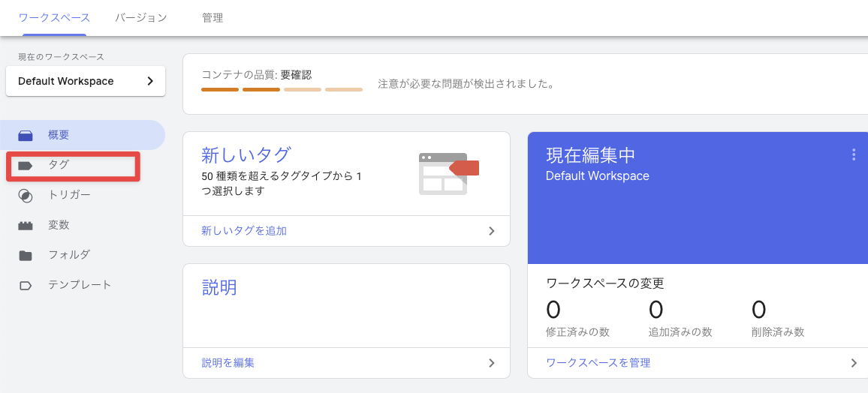Click the container quality progress bar
868x393 pixels.
282,90
